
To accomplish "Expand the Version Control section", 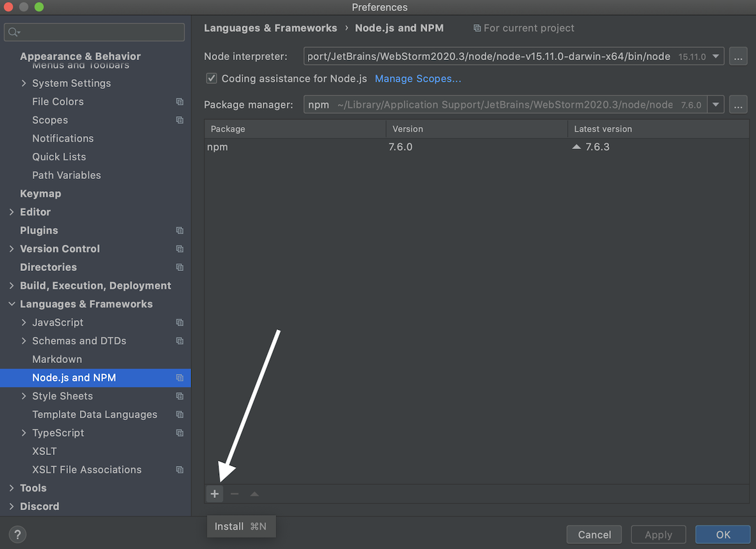I will (x=12, y=249).
